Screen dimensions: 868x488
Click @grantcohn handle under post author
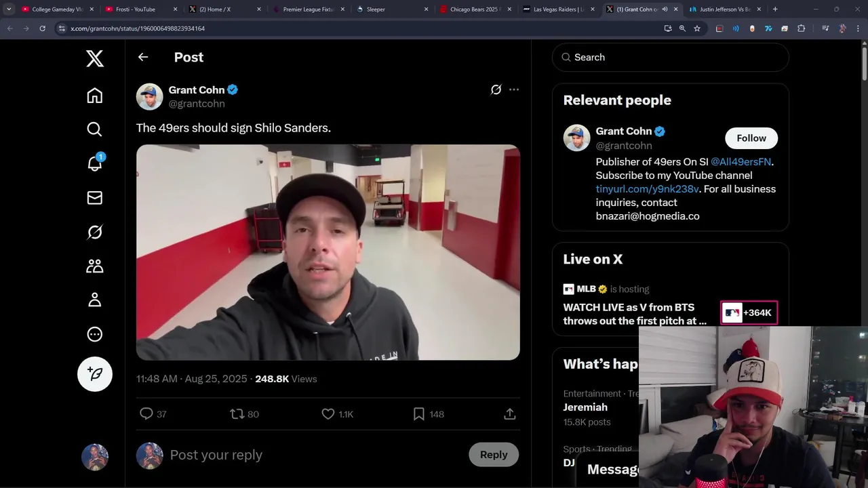coord(197,104)
